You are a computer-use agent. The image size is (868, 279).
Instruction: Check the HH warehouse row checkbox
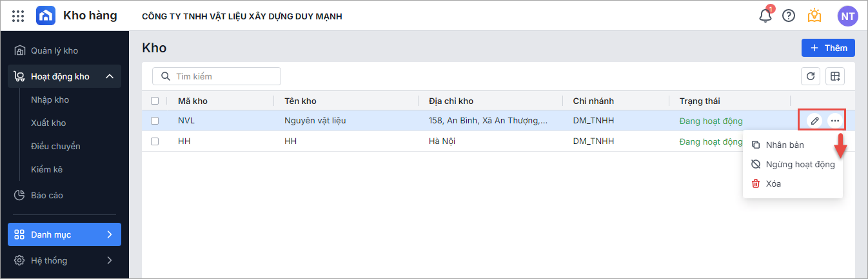tap(155, 141)
